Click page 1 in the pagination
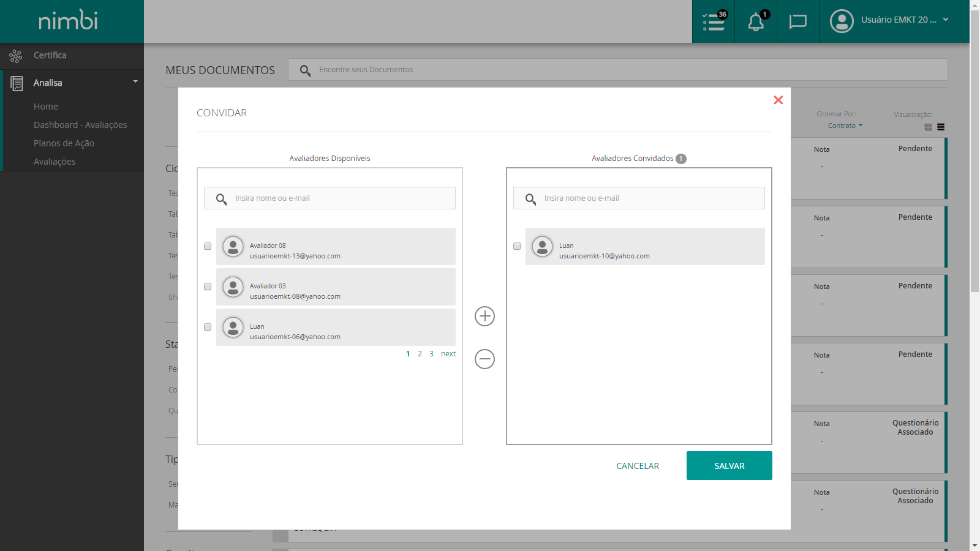This screenshot has width=980, height=551. tap(408, 354)
